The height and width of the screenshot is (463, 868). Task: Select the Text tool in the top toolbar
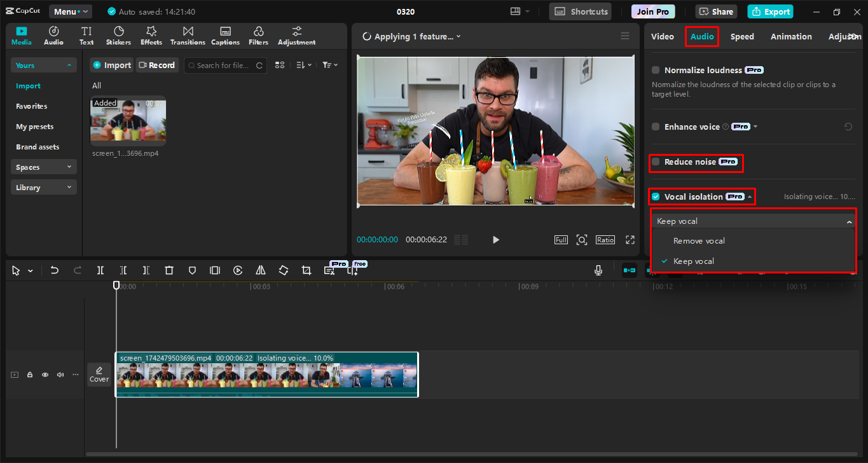pos(86,35)
